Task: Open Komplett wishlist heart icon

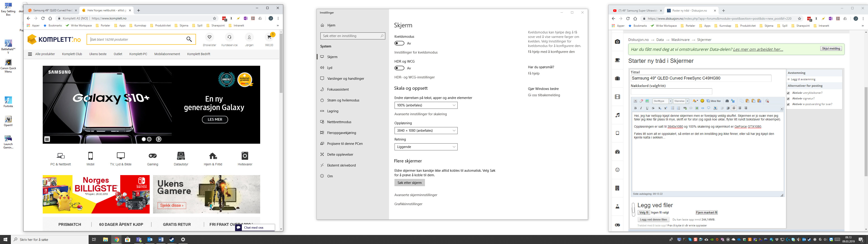Action: tap(209, 37)
